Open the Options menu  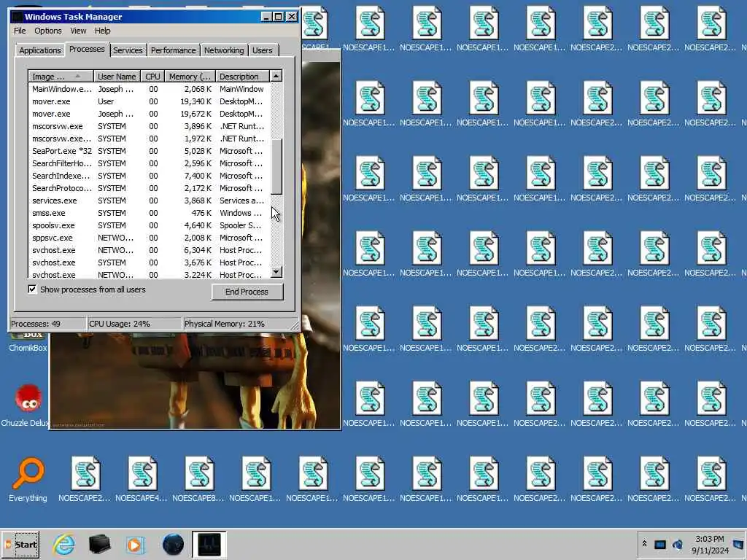47,31
